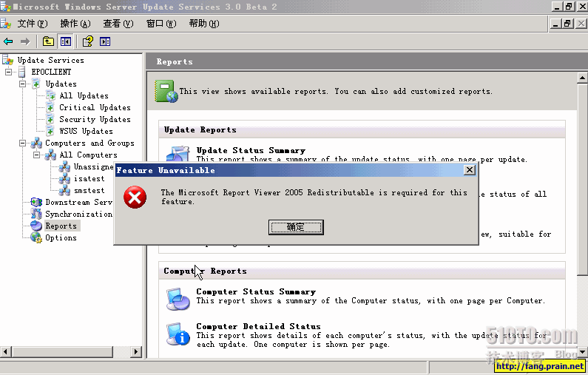Select the Options tree item

(x=61, y=237)
